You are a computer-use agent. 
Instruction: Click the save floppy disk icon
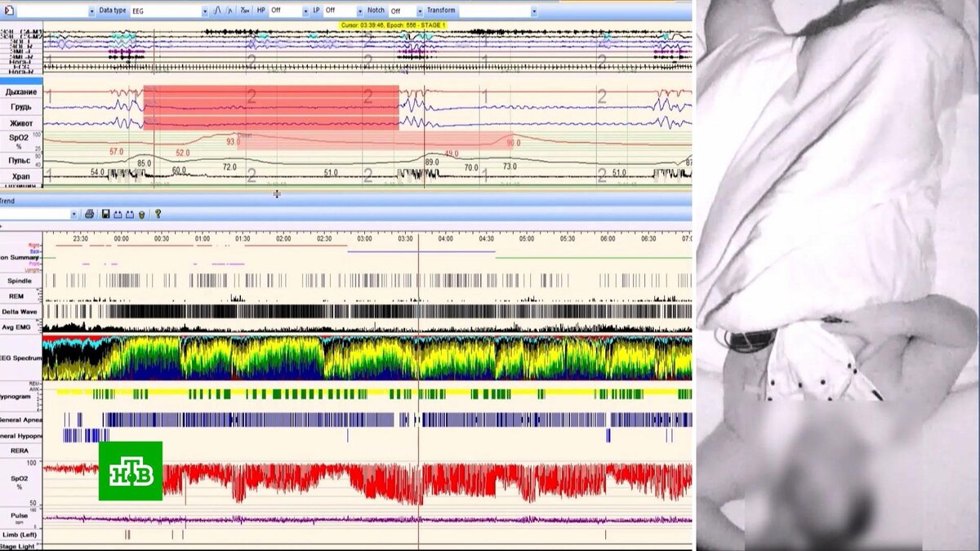pos(105,214)
